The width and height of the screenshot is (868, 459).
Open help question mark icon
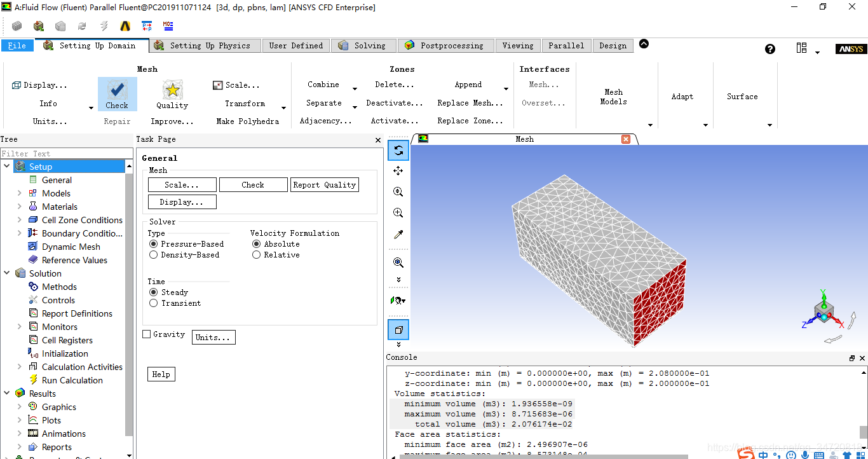click(x=770, y=49)
